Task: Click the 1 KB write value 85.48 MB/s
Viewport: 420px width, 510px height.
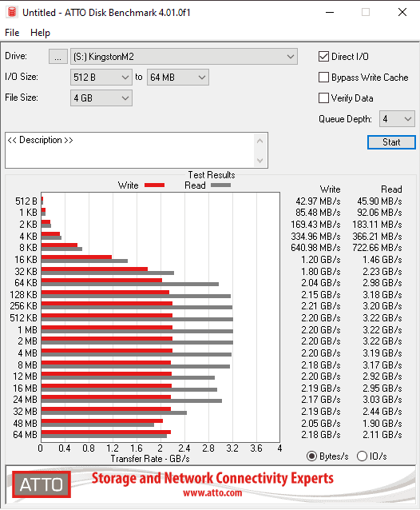Action: [318, 213]
